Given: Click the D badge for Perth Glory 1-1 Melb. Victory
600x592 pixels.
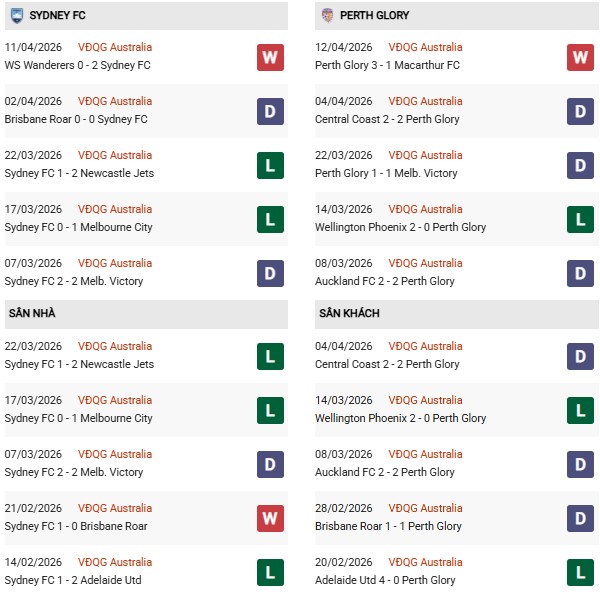Looking at the screenshot, I should coord(581,165).
